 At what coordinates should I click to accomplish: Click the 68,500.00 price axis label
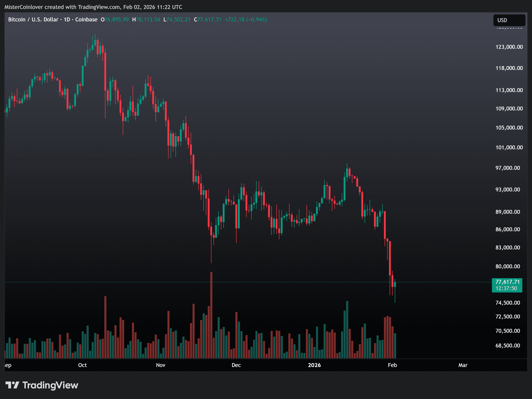pos(507,345)
